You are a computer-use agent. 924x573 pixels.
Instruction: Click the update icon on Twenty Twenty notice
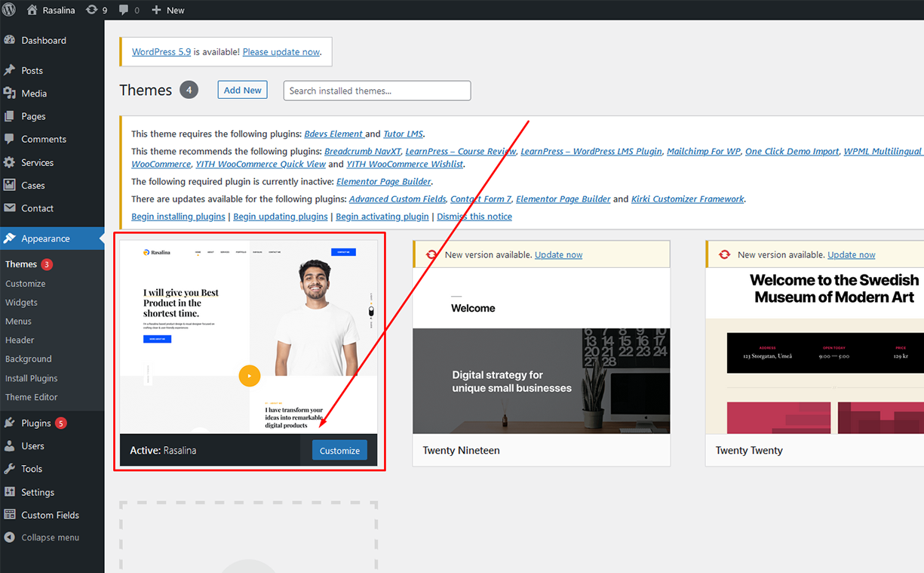point(724,255)
